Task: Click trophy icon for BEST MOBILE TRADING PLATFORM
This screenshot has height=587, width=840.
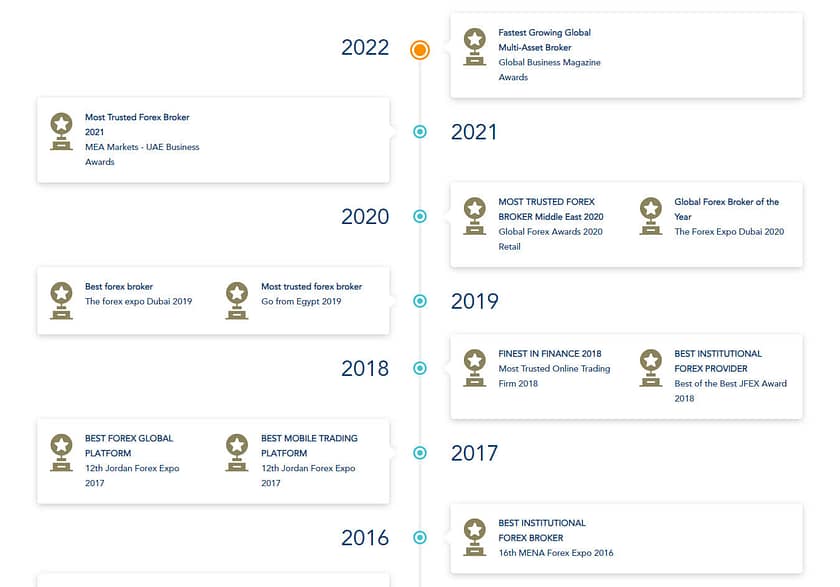Action: point(237,452)
